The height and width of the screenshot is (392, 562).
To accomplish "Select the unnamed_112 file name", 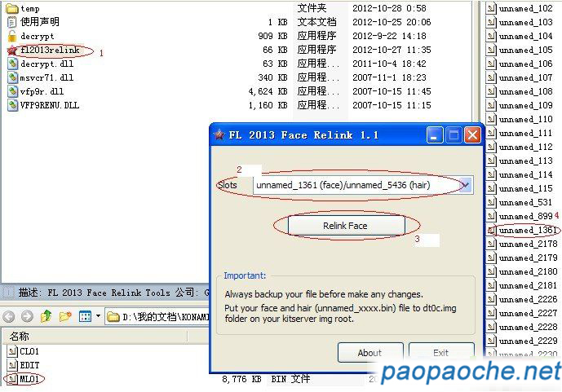I will pyautogui.click(x=526, y=148).
